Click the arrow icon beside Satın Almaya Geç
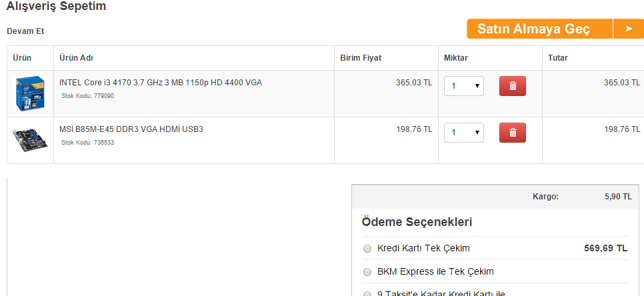 point(628,29)
